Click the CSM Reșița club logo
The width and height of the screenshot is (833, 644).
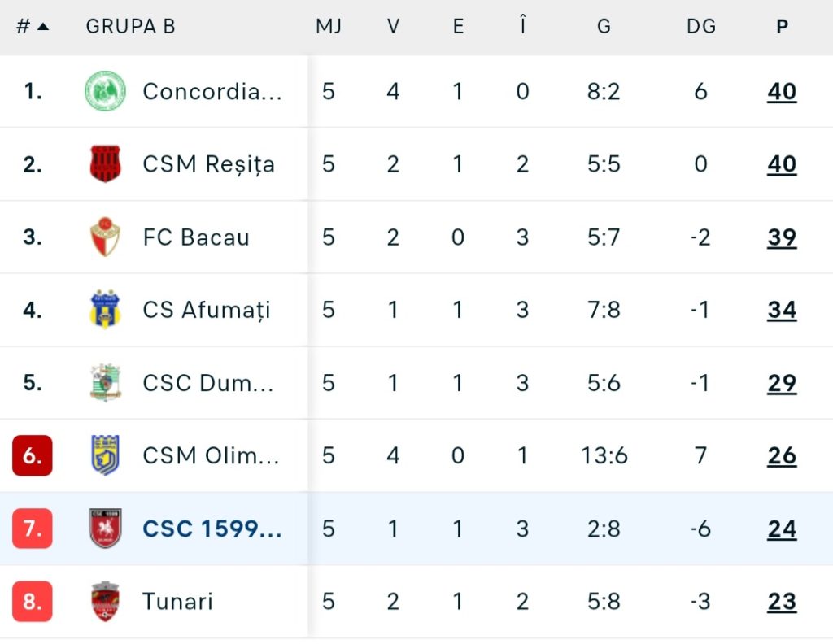(105, 164)
